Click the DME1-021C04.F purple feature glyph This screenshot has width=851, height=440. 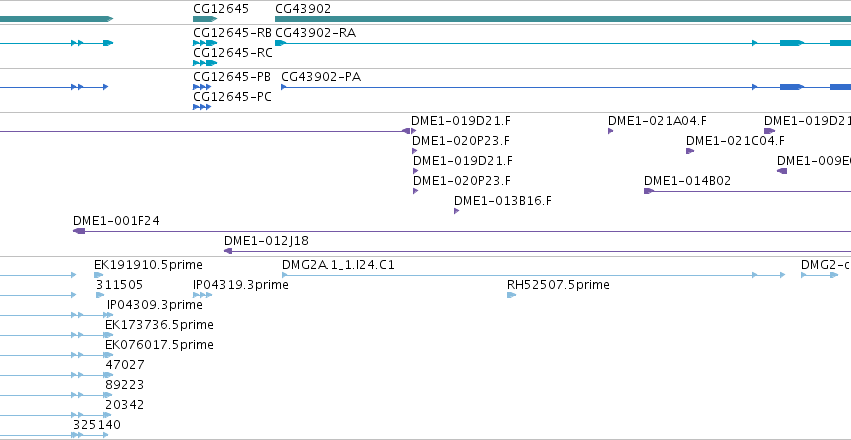pyautogui.click(x=690, y=151)
